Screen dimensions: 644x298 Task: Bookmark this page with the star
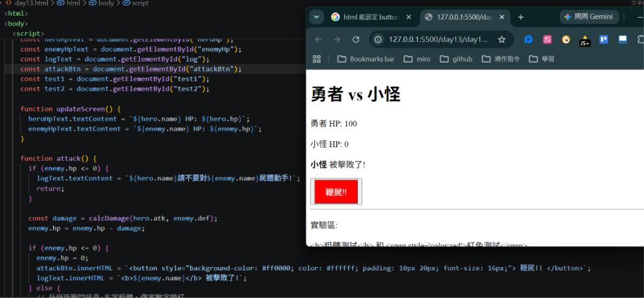pos(501,40)
